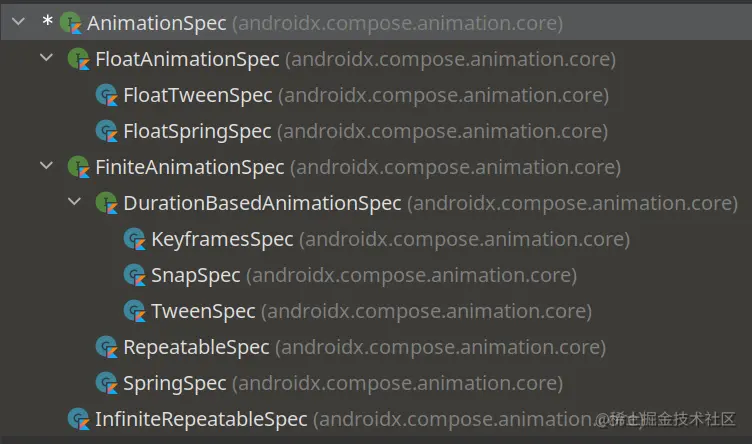Click the FiniteAnimationSpec interface icon

coord(79,167)
